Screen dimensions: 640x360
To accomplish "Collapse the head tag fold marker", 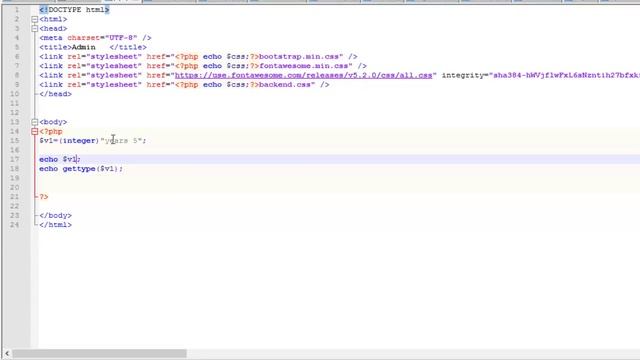I will pyautogui.click(x=35, y=29).
